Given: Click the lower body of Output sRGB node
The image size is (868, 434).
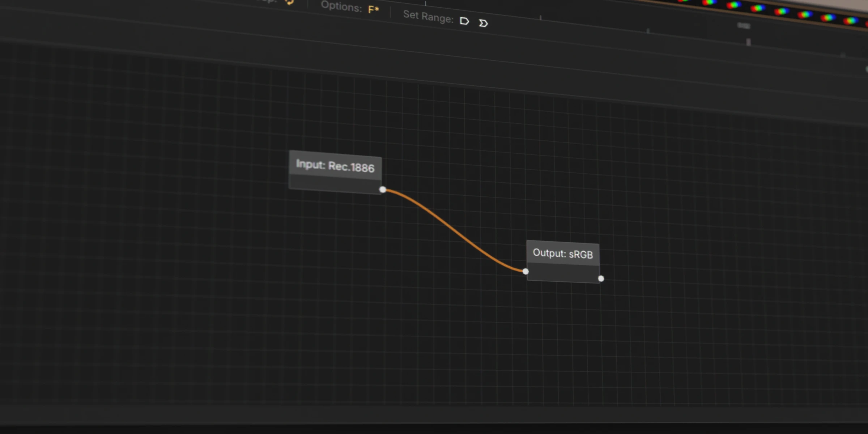Looking at the screenshot, I should [x=563, y=273].
